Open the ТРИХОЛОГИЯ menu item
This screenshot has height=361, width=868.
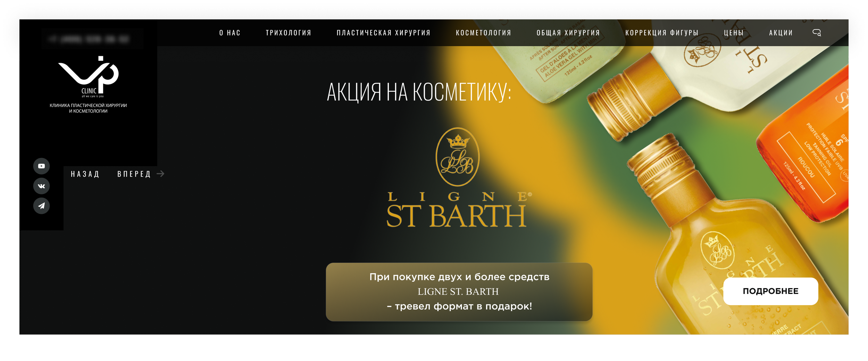289,33
